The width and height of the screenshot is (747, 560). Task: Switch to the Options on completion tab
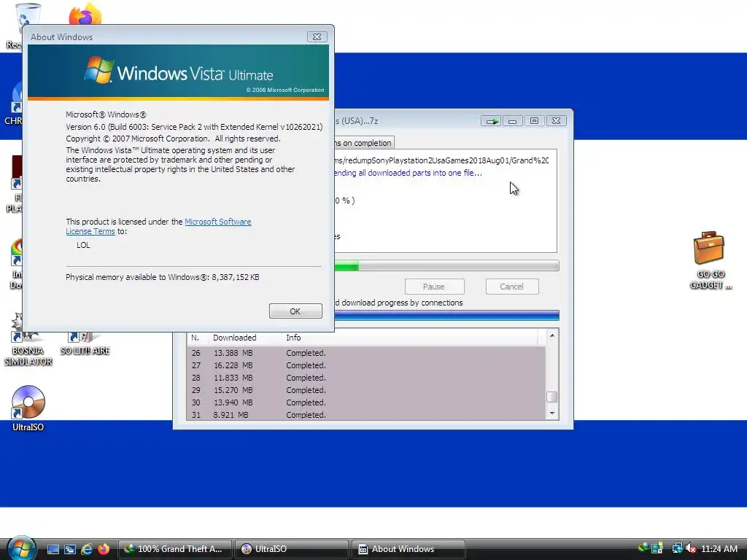[x=363, y=143]
